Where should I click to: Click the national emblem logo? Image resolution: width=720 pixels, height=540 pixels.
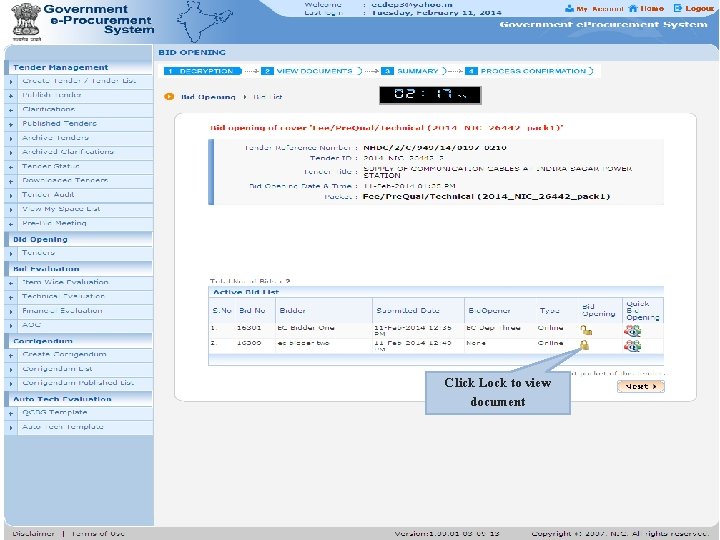pos(26,22)
